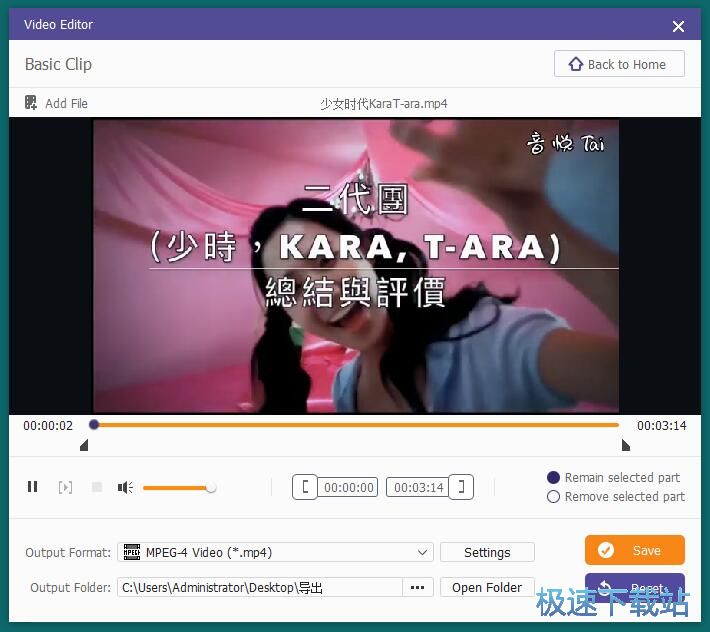The width and height of the screenshot is (710, 632).
Task: Click the file name 少女时代KaraT-ara.mp4
Action: click(384, 104)
